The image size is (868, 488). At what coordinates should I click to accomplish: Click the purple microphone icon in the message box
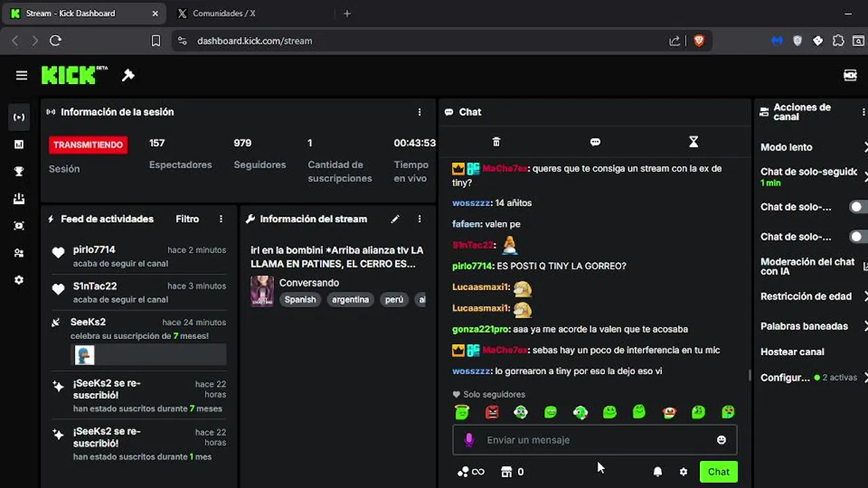[469, 440]
